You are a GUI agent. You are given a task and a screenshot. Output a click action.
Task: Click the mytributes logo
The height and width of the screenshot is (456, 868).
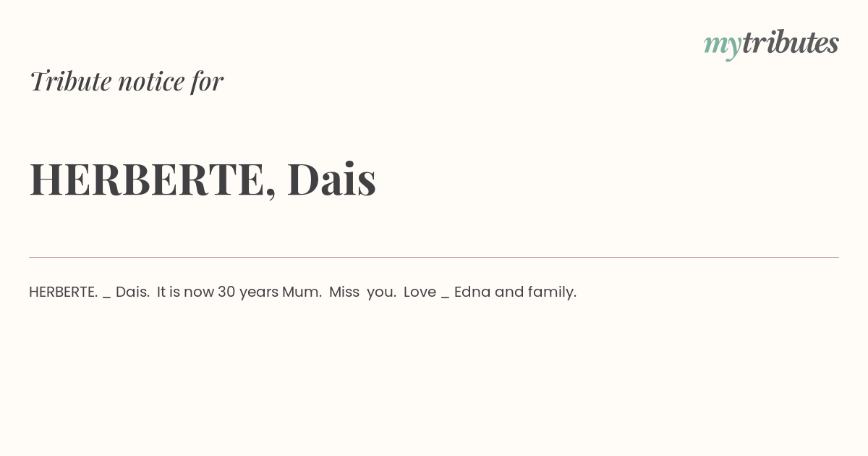click(x=771, y=43)
